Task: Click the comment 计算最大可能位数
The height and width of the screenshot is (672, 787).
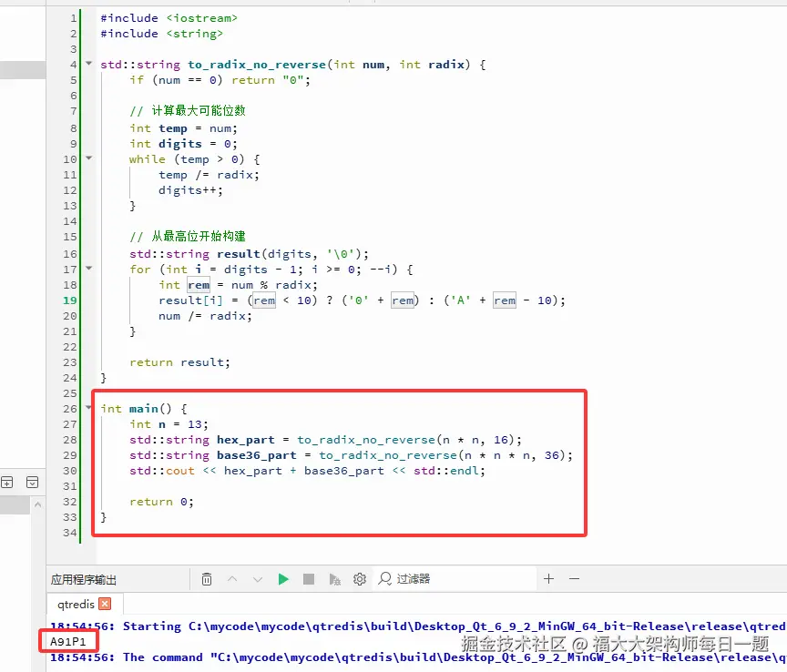Action: [x=199, y=111]
